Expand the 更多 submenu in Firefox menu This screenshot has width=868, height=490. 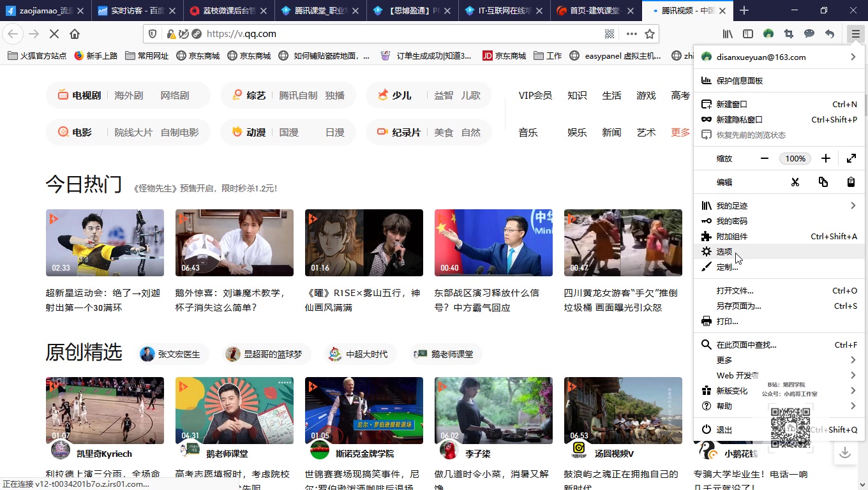coord(779,360)
